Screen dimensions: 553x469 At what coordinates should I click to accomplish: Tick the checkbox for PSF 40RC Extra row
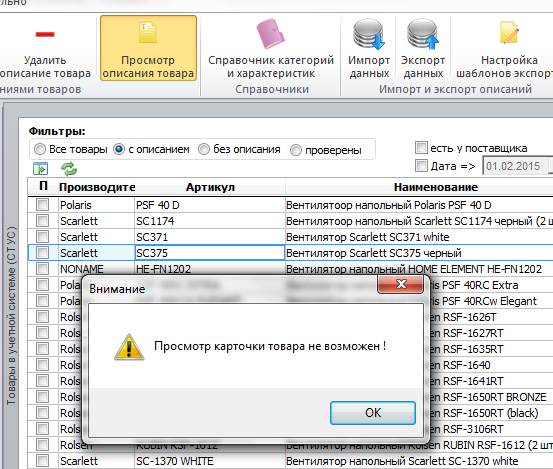pyautogui.click(x=43, y=285)
